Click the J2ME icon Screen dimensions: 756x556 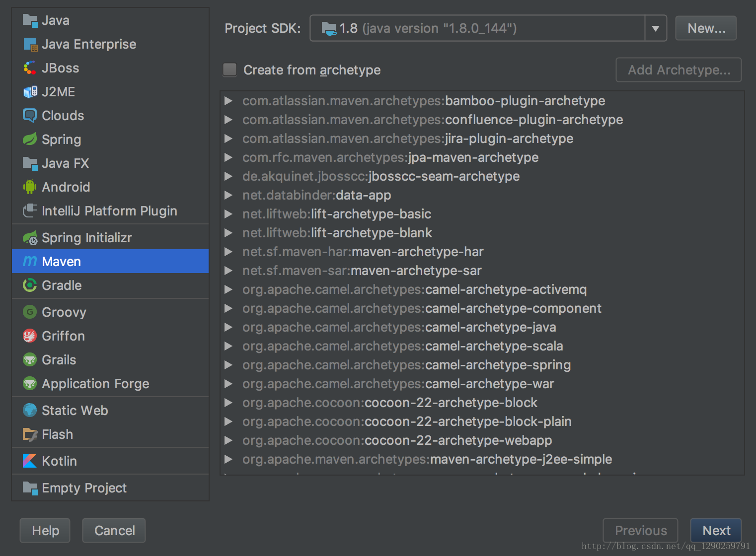click(30, 92)
